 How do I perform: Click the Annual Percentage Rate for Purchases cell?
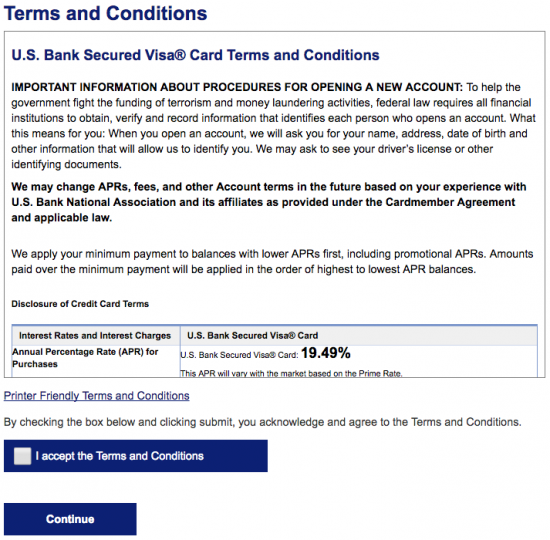[x=95, y=358]
